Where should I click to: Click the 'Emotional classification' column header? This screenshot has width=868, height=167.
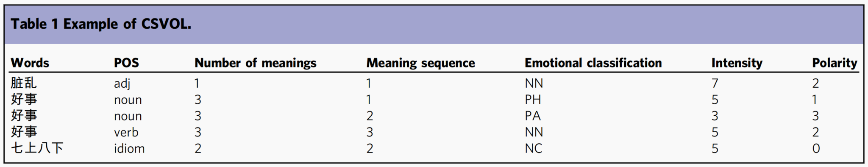pos(593,63)
